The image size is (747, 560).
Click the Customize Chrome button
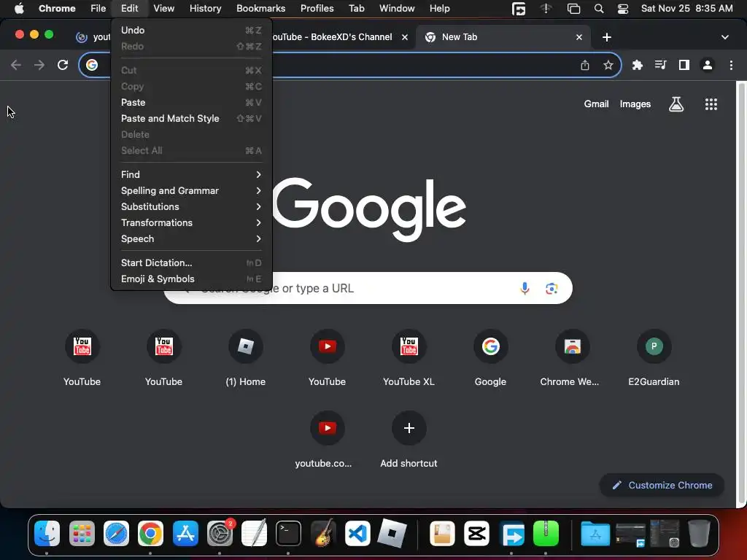[662, 485]
